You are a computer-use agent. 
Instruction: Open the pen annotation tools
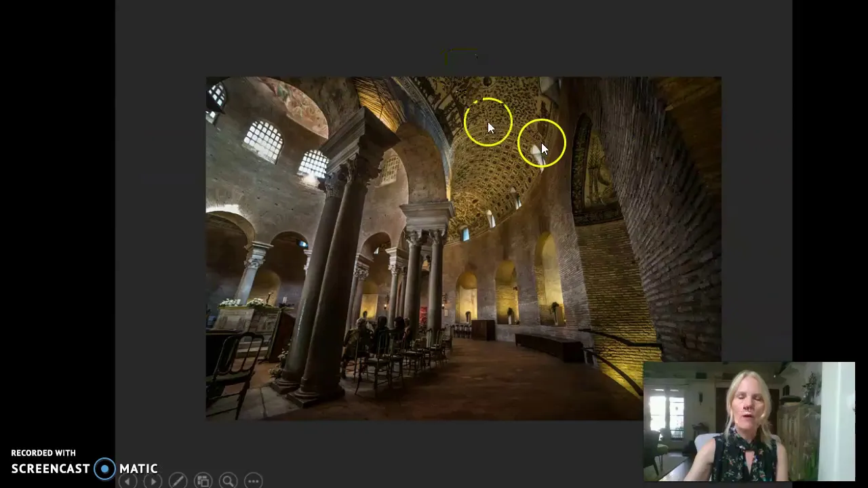pos(178,481)
